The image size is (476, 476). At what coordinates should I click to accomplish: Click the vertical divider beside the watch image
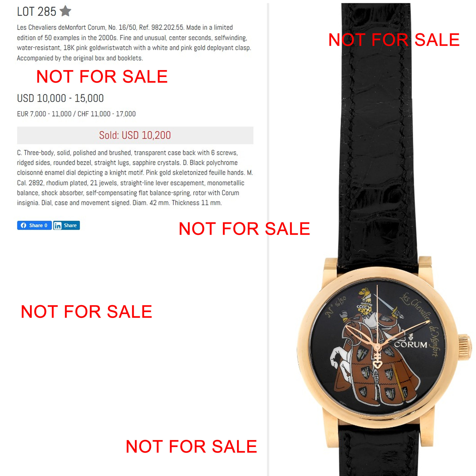click(268, 238)
